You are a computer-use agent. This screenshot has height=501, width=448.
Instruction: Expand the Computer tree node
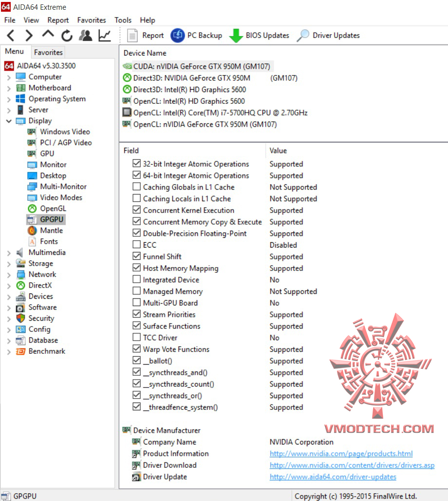(9, 77)
